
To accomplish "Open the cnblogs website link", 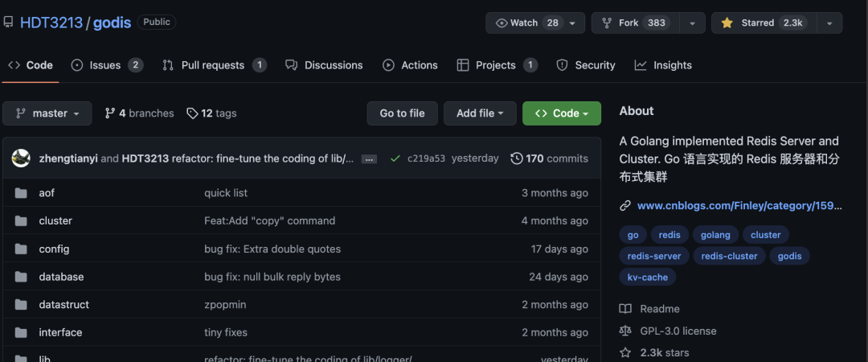I will point(739,205).
